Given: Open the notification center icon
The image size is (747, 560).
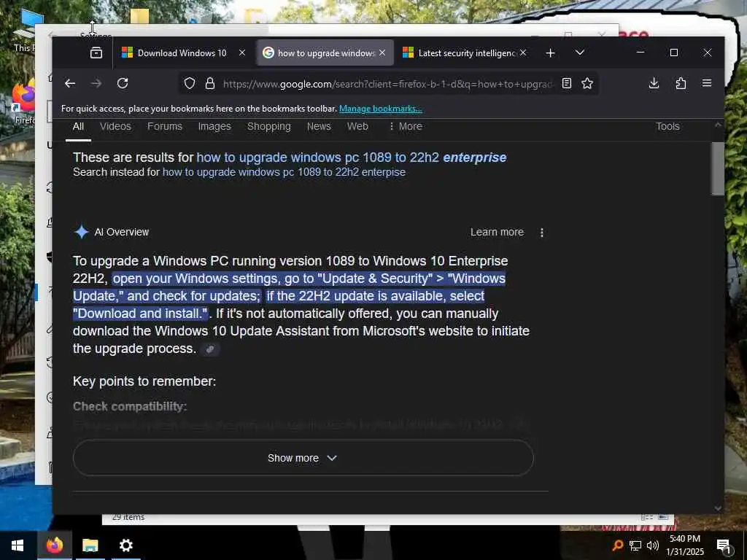Looking at the screenshot, I should pos(724,545).
